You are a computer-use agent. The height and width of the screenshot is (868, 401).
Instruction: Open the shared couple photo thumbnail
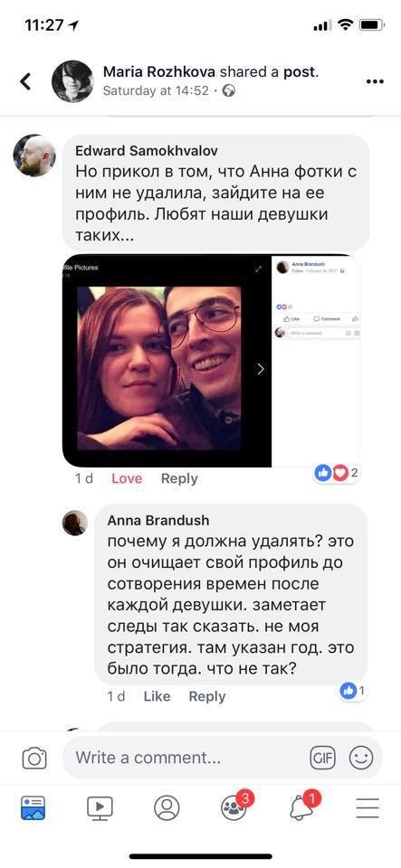pos(159,368)
